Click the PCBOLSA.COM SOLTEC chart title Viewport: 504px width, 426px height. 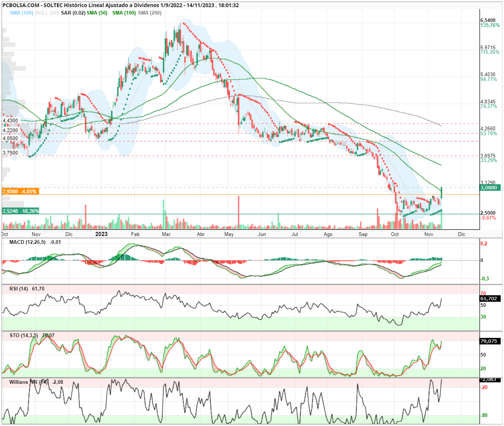click(x=120, y=5)
